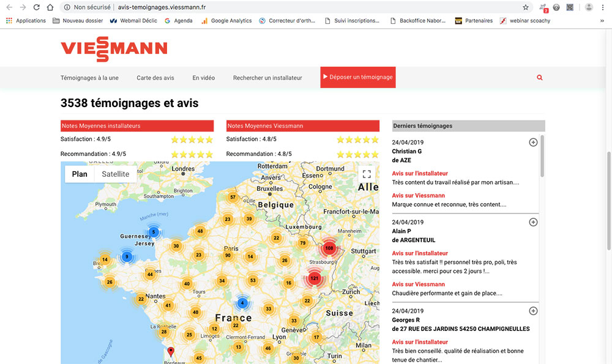Click the red 108 cluster marker
The height and width of the screenshot is (364, 612).
pyautogui.click(x=329, y=248)
